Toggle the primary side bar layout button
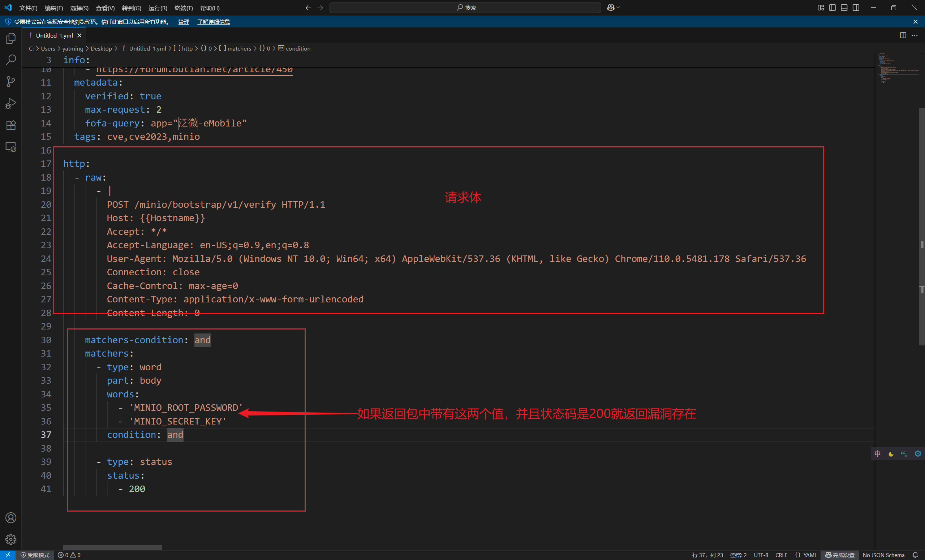The image size is (925, 560). pyautogui.click(x=832, y=8)
